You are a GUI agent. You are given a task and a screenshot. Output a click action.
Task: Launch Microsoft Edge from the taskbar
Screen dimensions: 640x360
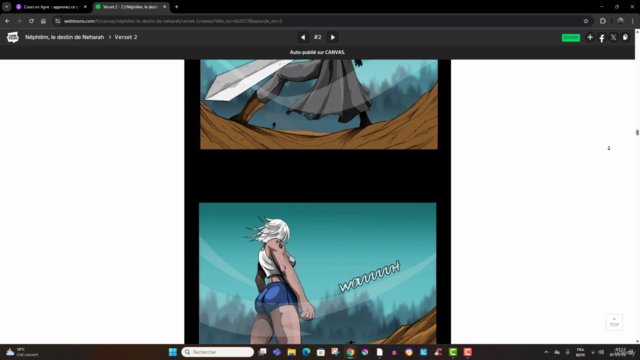(306, 352)
